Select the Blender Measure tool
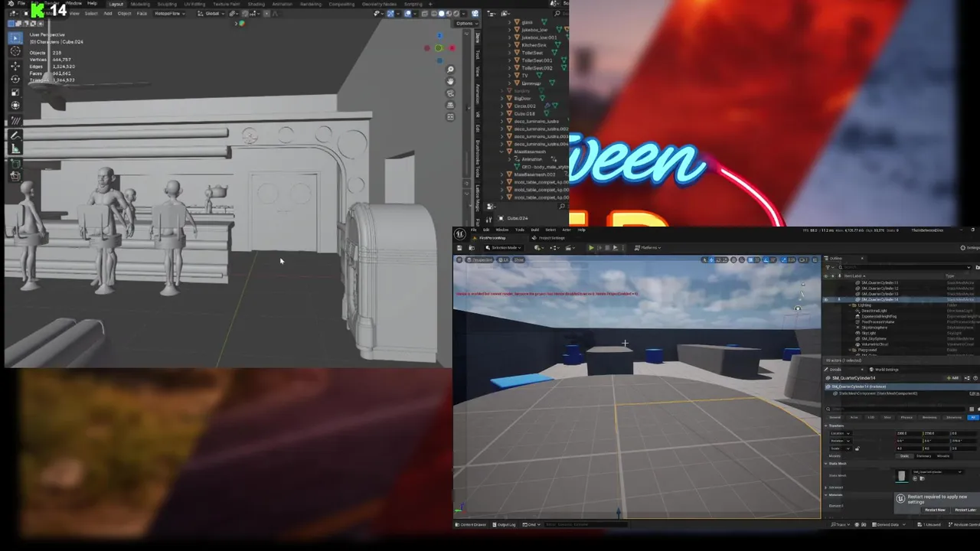Image resolution: width=980 pixels, height=551 pixels. 15,148
